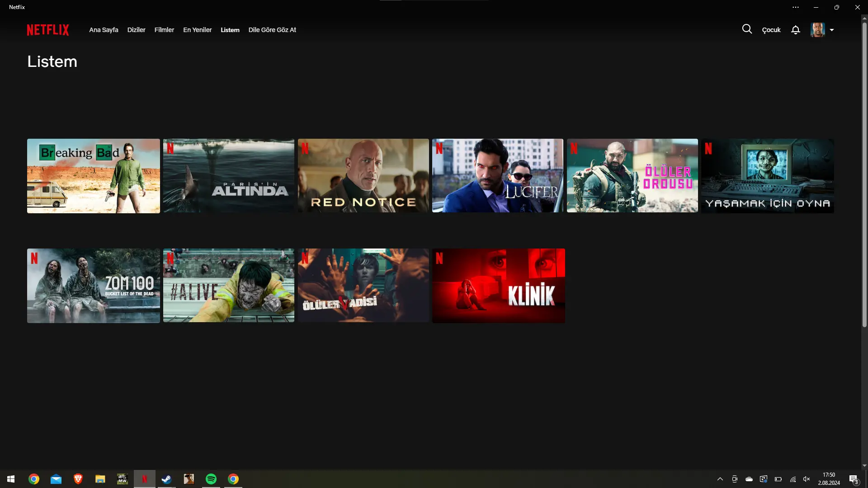The image size is (868, 488).
Task: Open Chrome icon beside Spotify
Action: pyautogui.click(x=233, y=479)
